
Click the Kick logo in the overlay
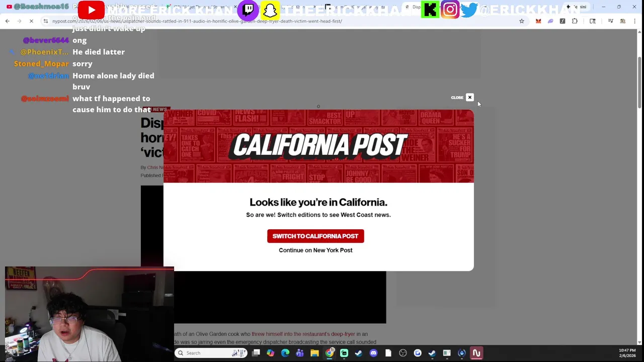(431, 10)
